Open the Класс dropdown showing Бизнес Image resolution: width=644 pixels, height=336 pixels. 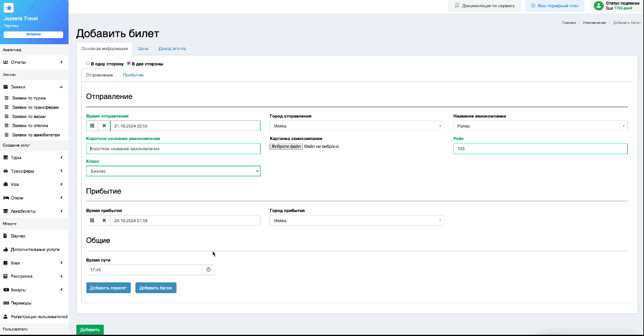tap(173, 171)
